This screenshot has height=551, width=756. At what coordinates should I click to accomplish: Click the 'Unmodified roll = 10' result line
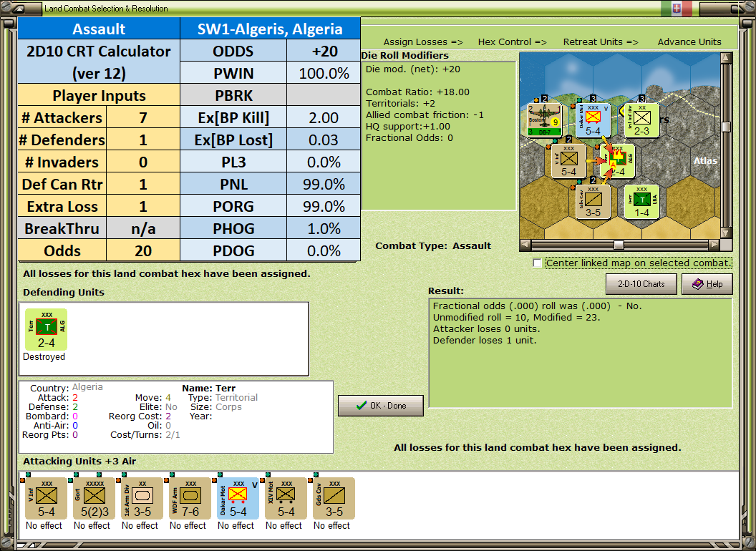coord(516,317)
